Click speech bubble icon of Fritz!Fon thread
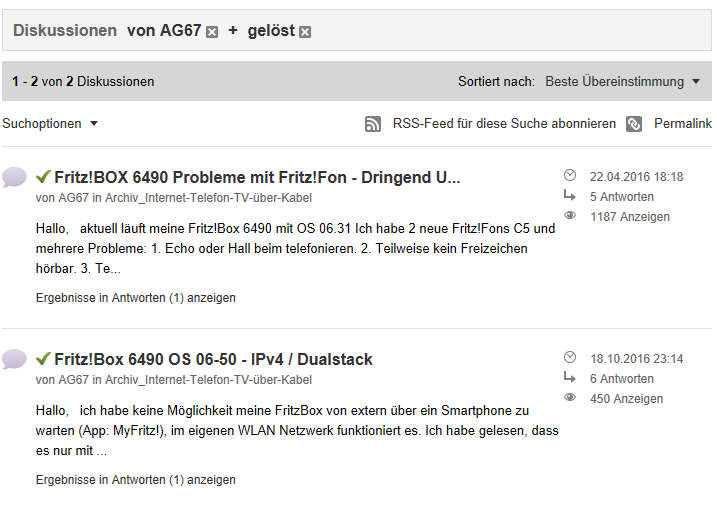Screen dimensions: 717x505 (14, 177)
